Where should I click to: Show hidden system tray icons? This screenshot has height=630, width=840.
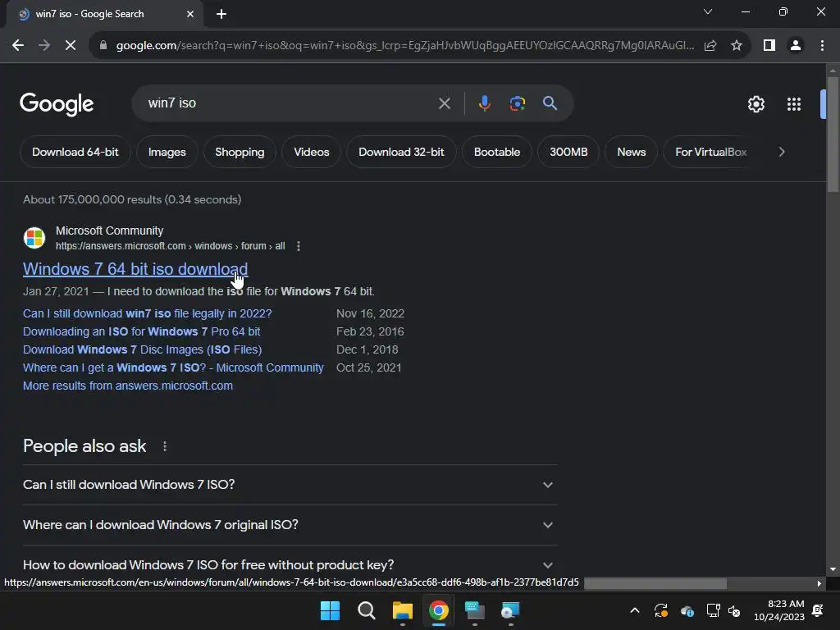point(634,610)
